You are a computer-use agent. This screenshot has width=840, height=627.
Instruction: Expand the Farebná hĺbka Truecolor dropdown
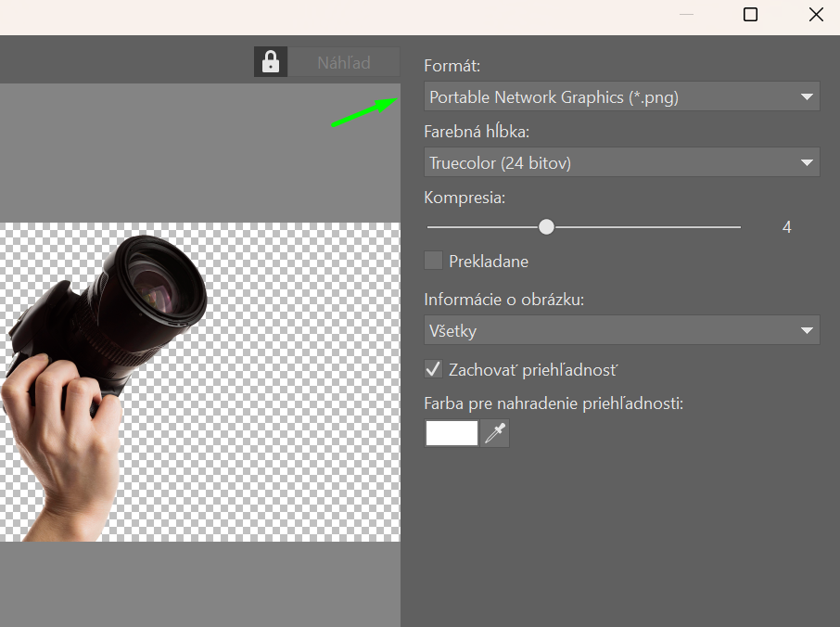pyautogui.click(x=622, y=162)
